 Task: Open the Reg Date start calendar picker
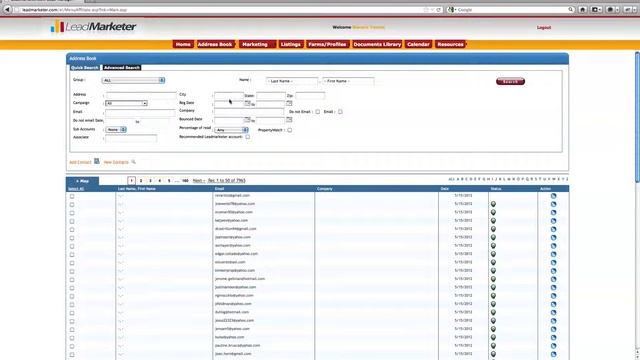tap(247, 103)
